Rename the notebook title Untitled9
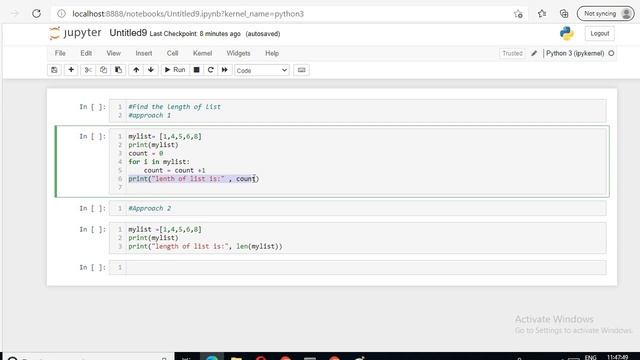The width and height of the screenshot is (640, 360). pos(128,33)
